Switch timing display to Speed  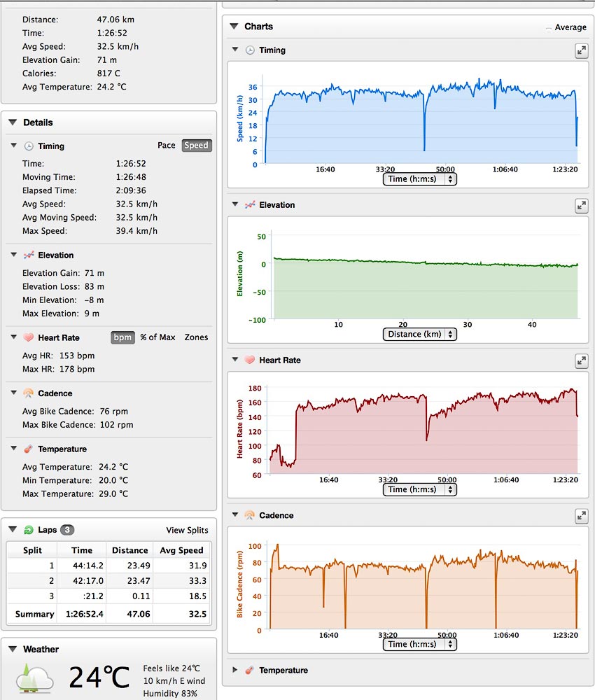click(x=197, y=145)
